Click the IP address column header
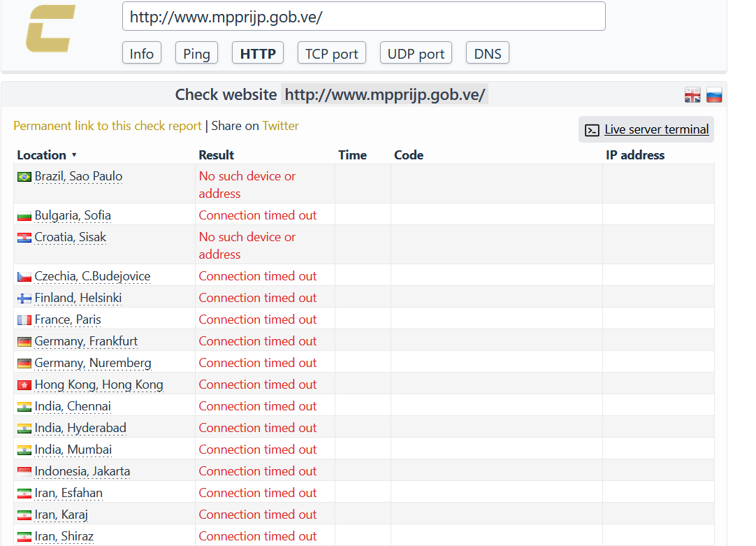Image resolution: width=756 pixels, height=546 pixels. tap(635, 155)
